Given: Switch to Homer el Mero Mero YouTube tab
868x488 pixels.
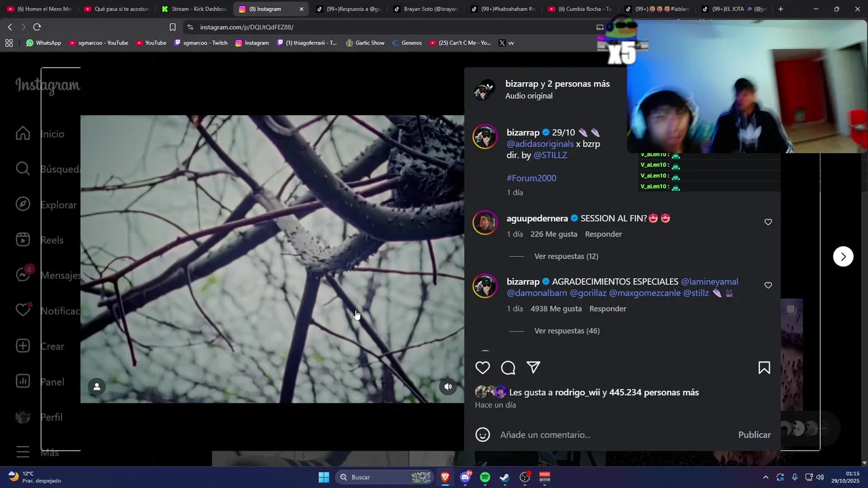Looking at the screenshot, I should [39, 9].
